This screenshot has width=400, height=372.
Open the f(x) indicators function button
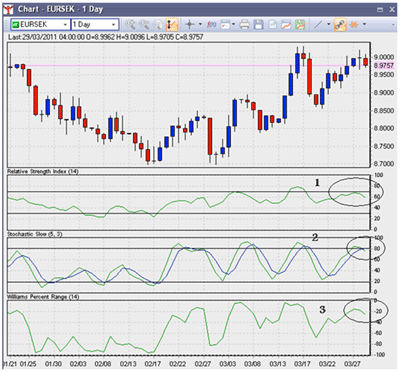point(211,25)
